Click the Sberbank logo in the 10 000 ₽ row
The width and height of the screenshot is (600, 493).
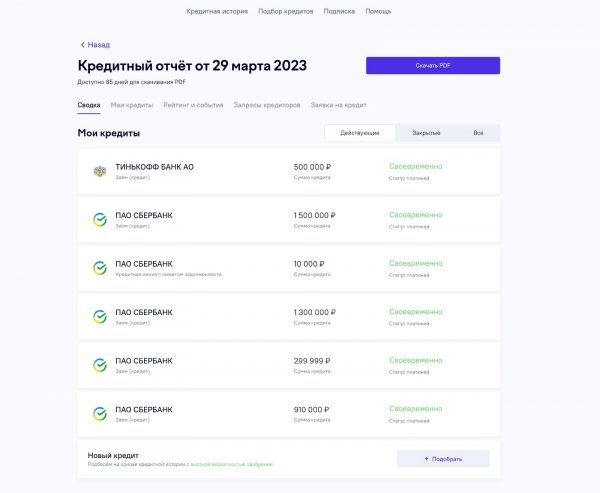pos(100,268)
